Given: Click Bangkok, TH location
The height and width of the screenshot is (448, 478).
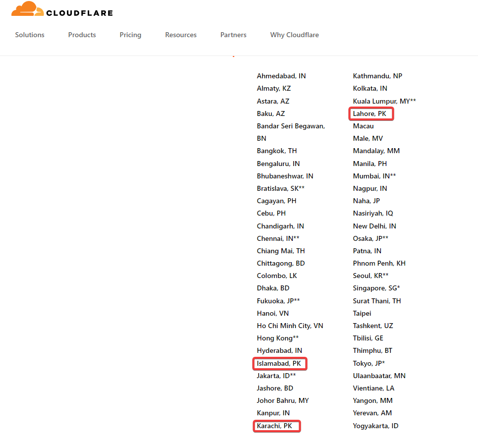Looking at the screenshot, I should [x=277, y=151].
